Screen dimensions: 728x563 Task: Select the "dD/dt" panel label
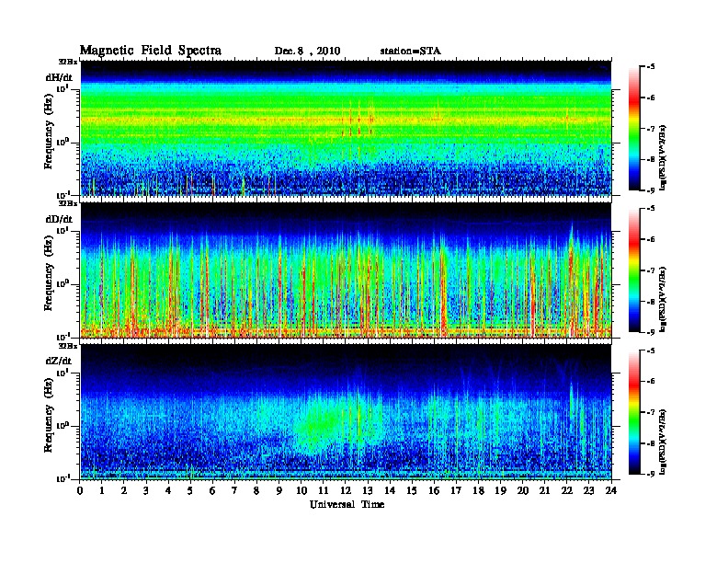pyautogui.click(x=59, y=219)
